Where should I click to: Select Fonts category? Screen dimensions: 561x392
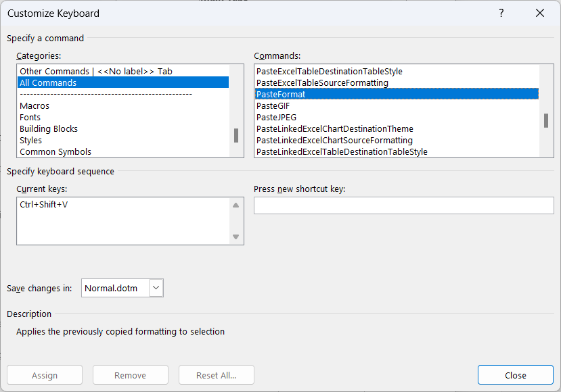tap(30, 118)
